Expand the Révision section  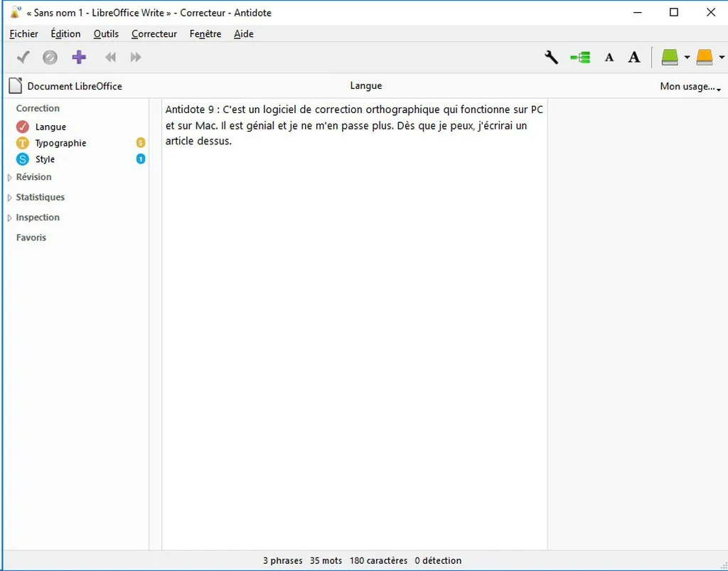(33, 177)
